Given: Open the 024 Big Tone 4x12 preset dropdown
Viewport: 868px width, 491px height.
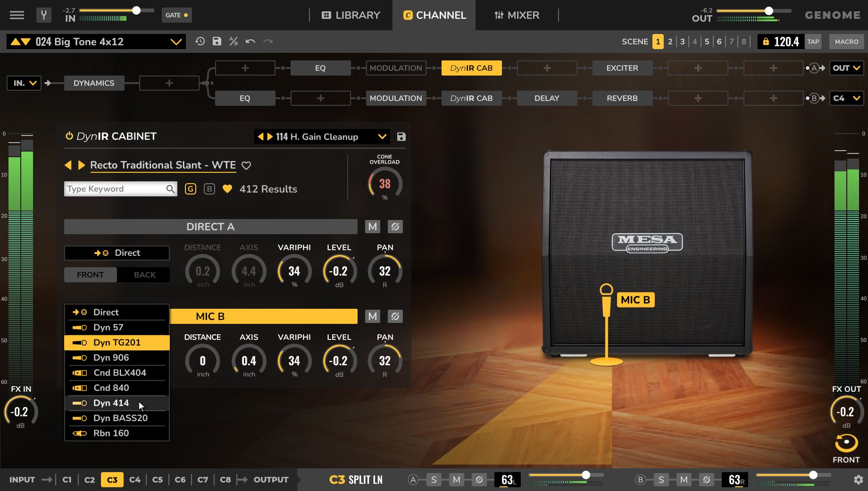Looking at the screenshot, I should (x=177, y=42).
